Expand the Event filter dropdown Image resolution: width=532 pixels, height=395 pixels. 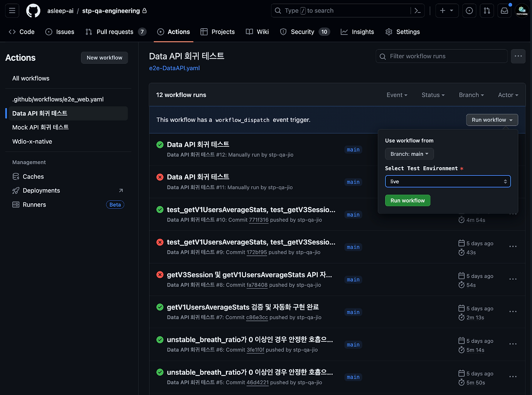click(x=397, y=95)
